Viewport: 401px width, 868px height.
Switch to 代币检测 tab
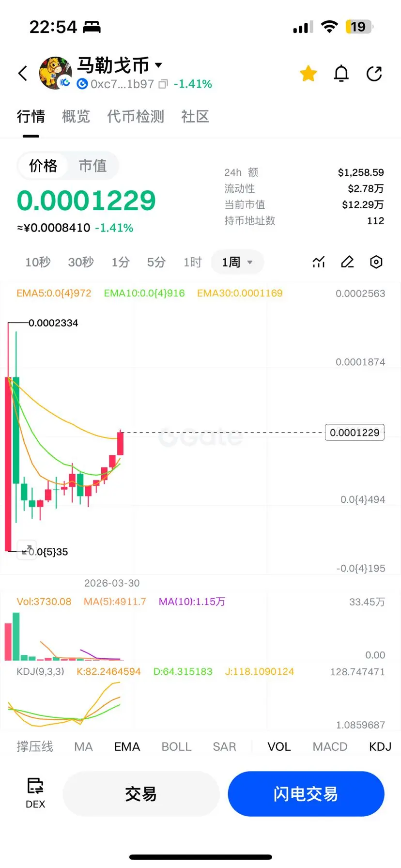pyautogui.click(x=136, y=116)
